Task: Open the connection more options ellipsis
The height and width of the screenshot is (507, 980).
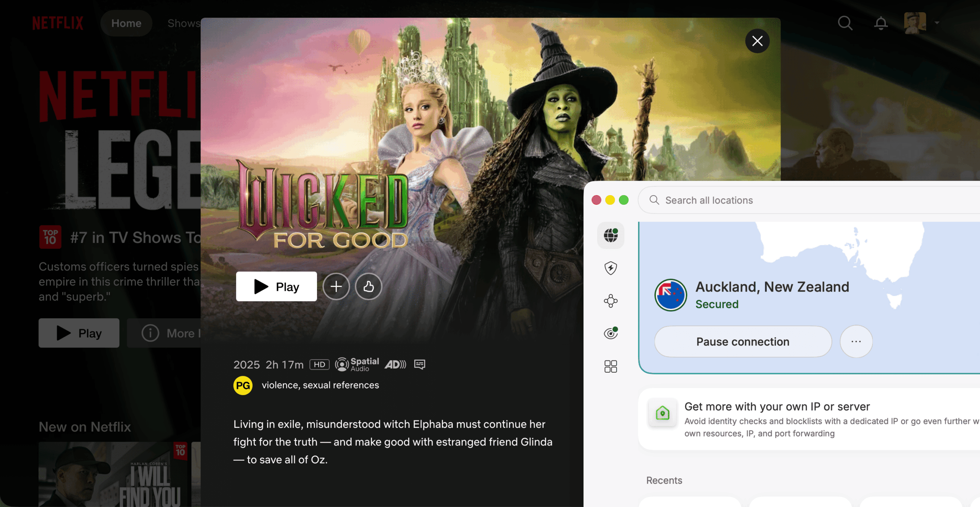Action: (856, 342)
